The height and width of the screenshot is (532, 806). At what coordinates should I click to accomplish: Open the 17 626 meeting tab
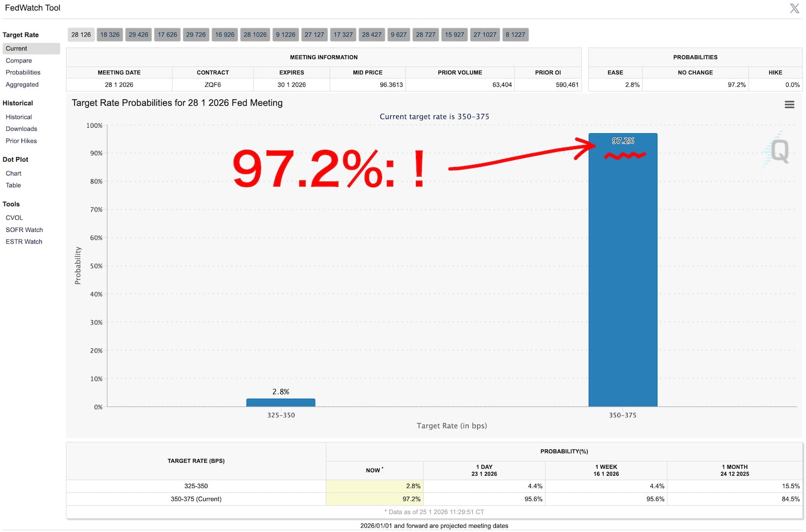167,35
